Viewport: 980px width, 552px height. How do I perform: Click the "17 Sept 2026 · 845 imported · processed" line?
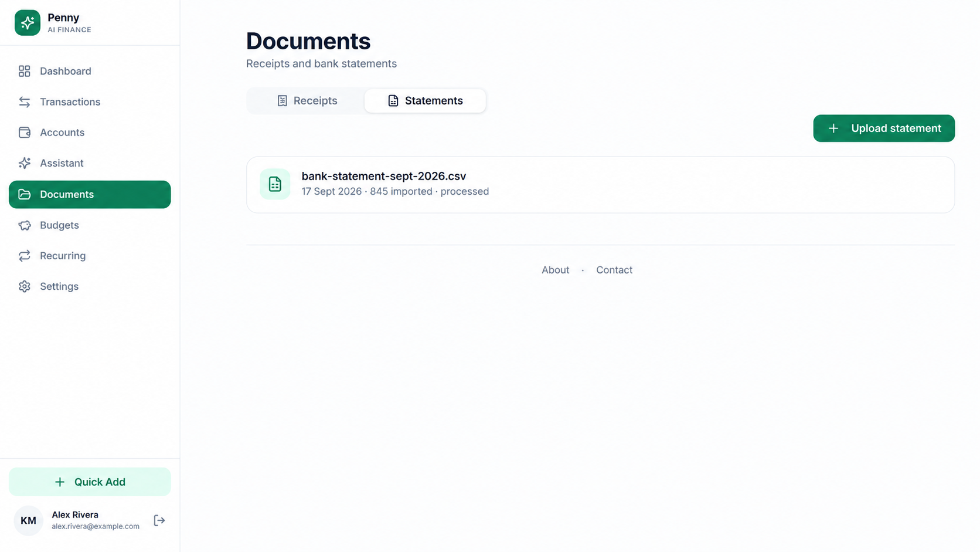(395, 192)
